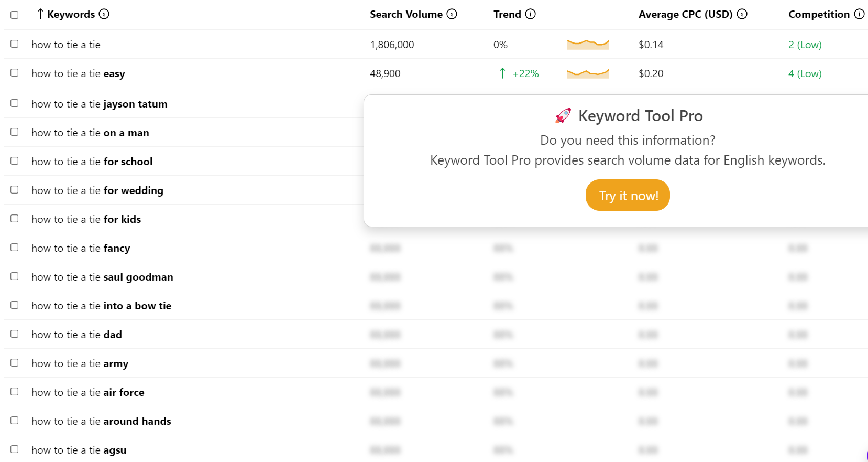The width and height of the screenshot is (868, 462).
Task: Click the Keywords info icon
Action: 104,14
